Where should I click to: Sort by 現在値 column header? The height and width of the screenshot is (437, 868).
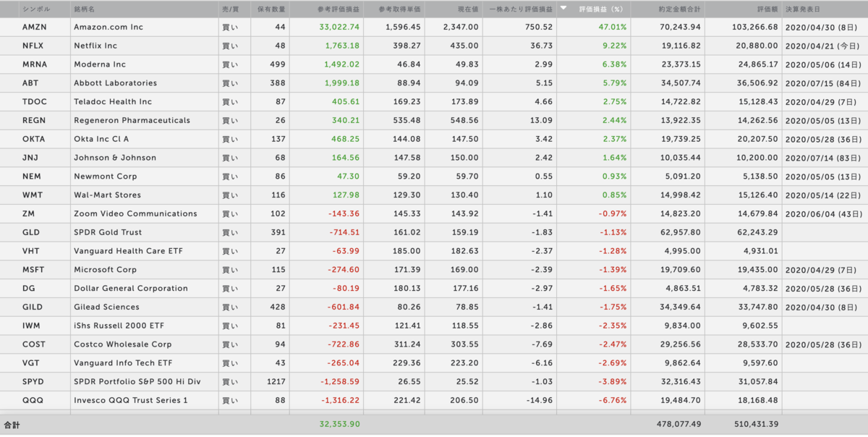point(467,9)
